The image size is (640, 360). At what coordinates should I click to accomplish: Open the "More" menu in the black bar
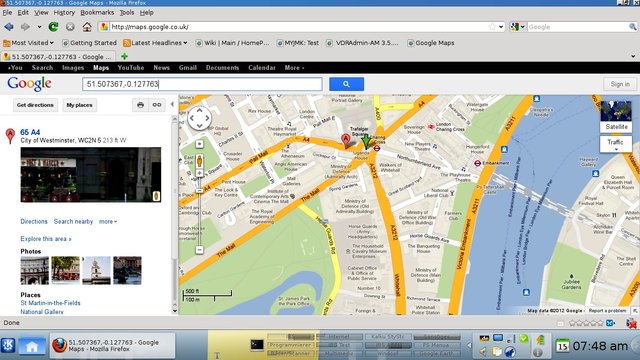point(294,68)
